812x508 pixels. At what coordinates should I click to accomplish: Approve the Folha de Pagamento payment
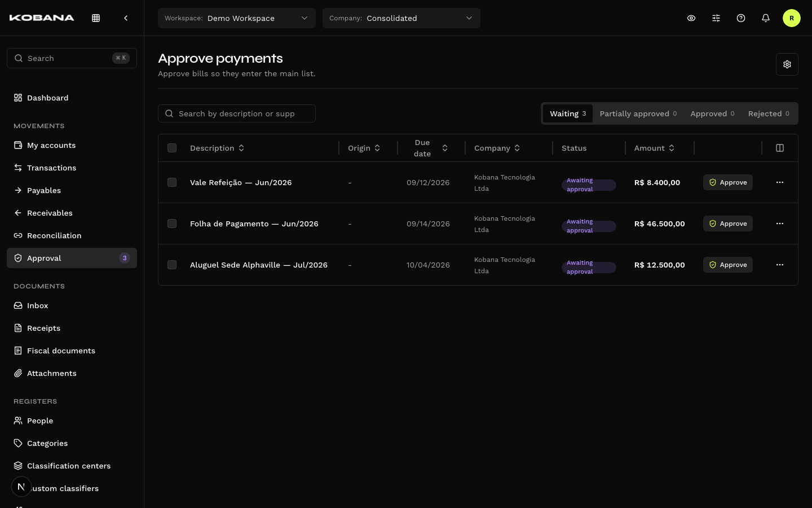[x=728, y=224]
